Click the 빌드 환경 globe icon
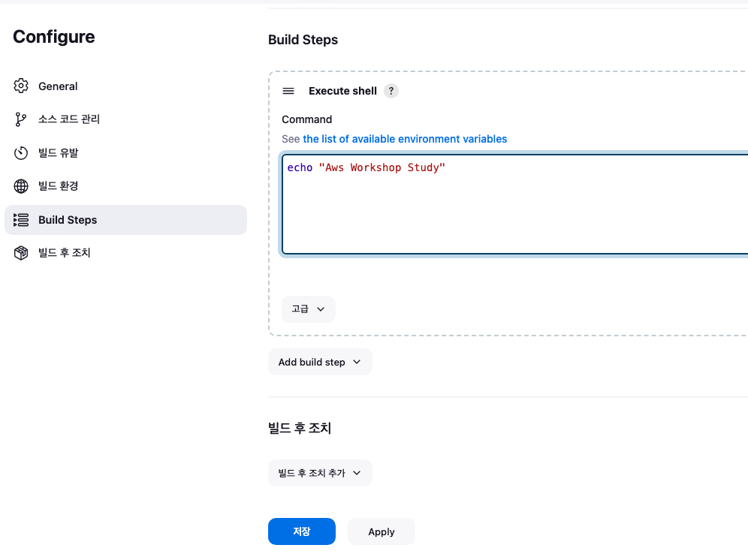The height and width of the screenshot is (560, 748). point(21,186)
